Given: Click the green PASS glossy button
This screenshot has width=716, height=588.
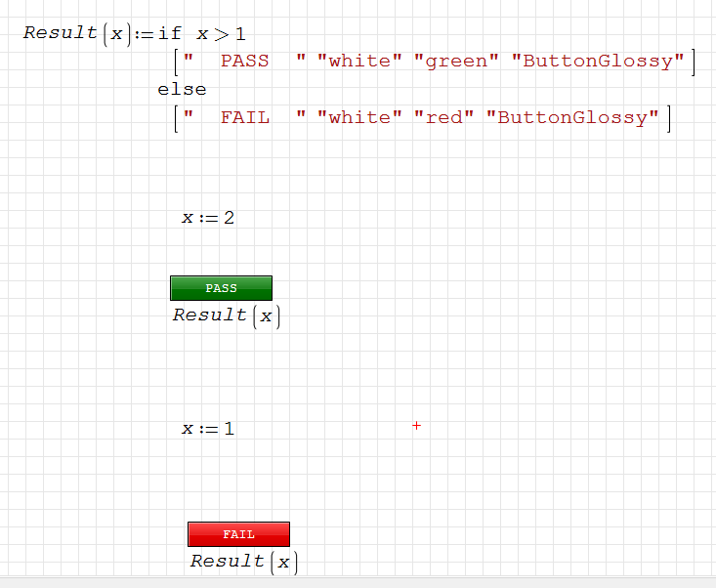Looking at the screenshot, I should click(x=221, y=288).
